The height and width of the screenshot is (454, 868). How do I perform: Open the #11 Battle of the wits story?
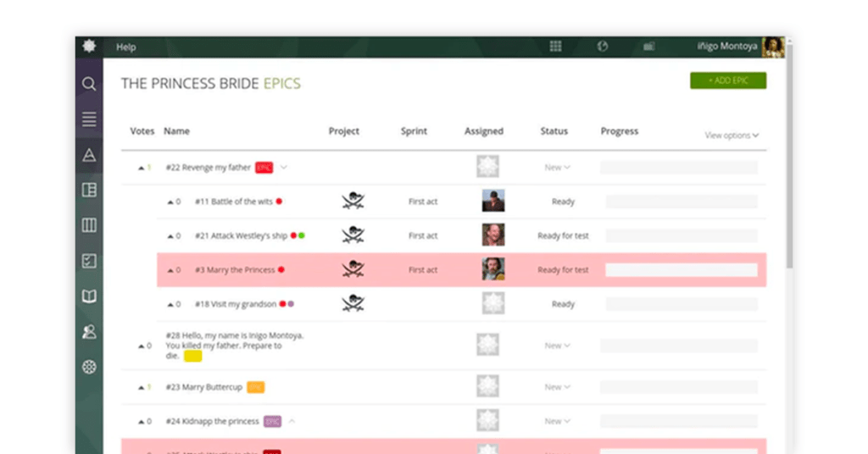pos(234,202)
